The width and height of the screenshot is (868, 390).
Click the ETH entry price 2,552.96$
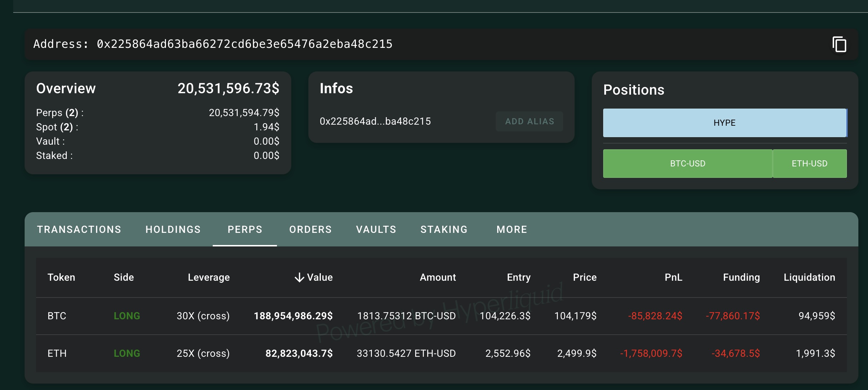pos(508,354)
